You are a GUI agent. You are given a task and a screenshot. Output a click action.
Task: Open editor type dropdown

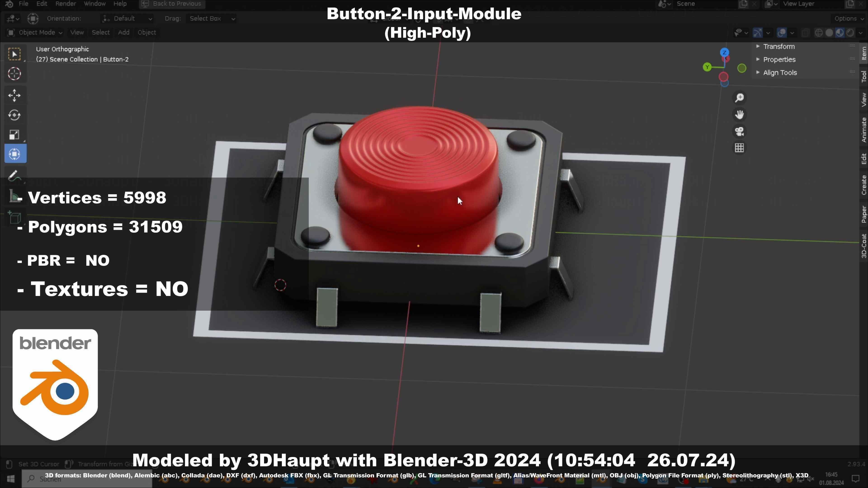12,19
